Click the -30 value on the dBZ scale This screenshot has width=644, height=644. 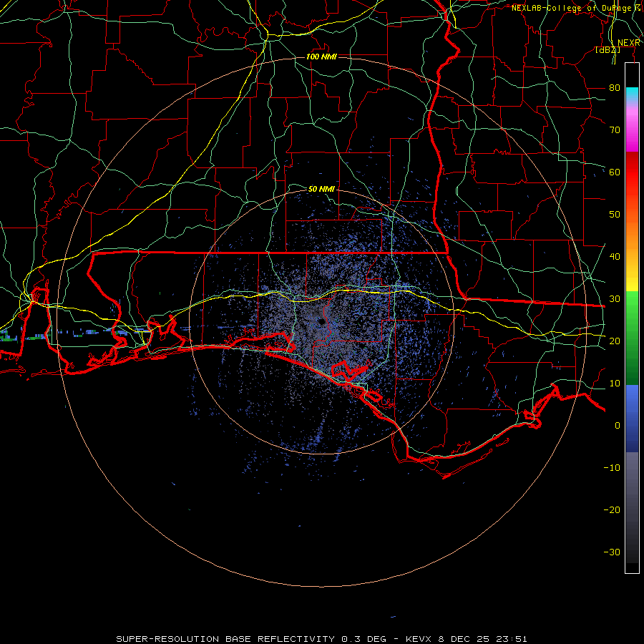point(612,552)
